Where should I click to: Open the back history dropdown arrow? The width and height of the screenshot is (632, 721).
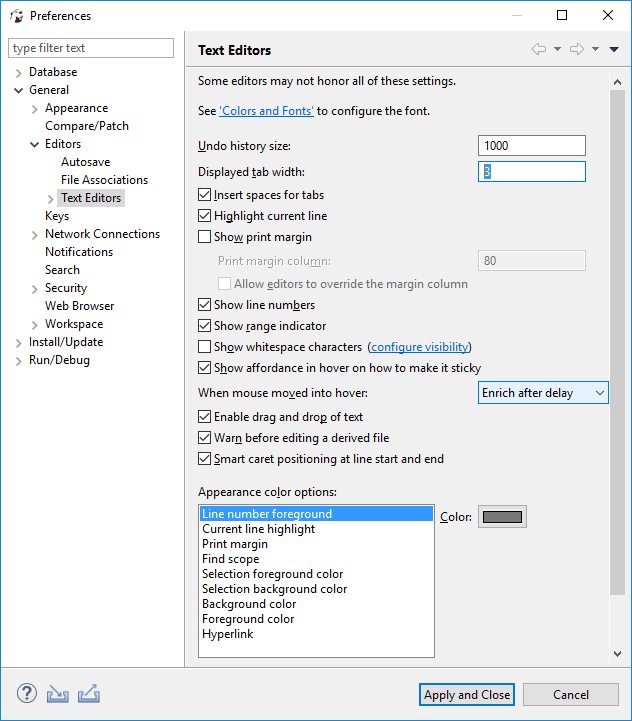pyautogui.click(x=557, y=49)
